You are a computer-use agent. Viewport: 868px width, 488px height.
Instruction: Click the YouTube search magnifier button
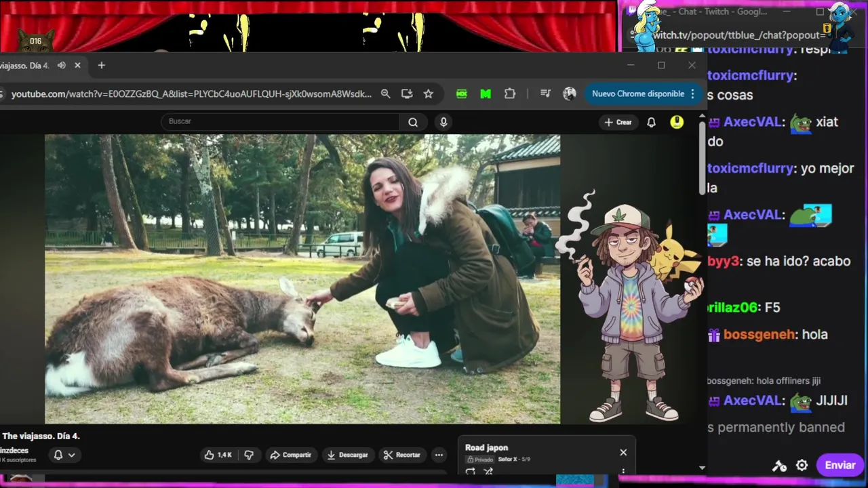coord(413,122)
